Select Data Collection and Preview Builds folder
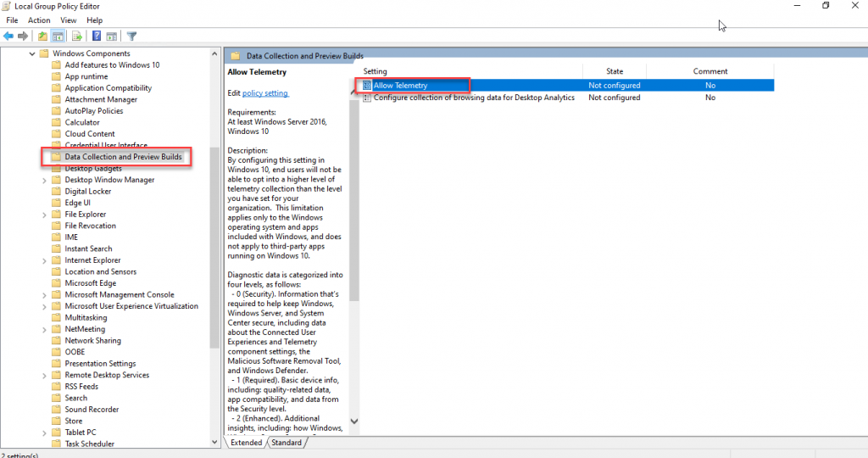Screen dimensions: 868x458 123,157
